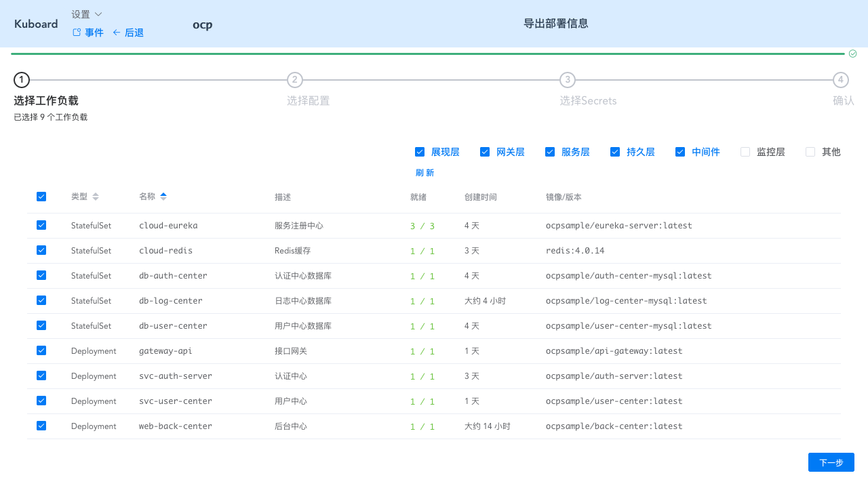
Task: Click the 大约 14 小时 creation time
Action: pyautogui.click(x=488, y=426)
